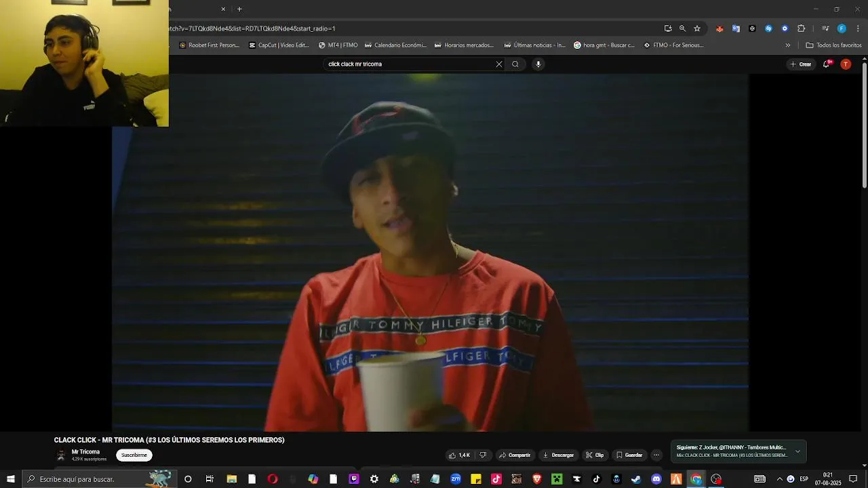868x488 pixels.
Task: Click the Mr Tricoma channel avatar
Action: tap(61, 455)
